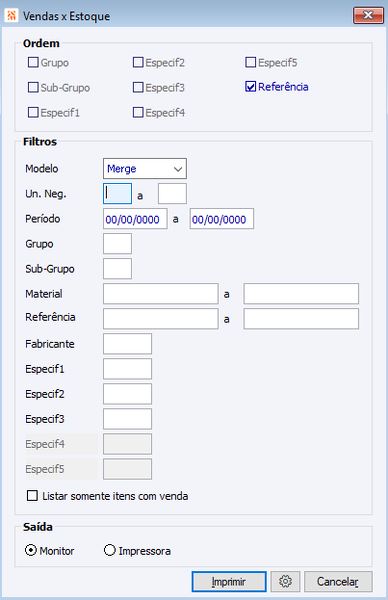The image size is (388, 600).
Task: Enable the Grupo order checkbox
Action: [33, 62]
